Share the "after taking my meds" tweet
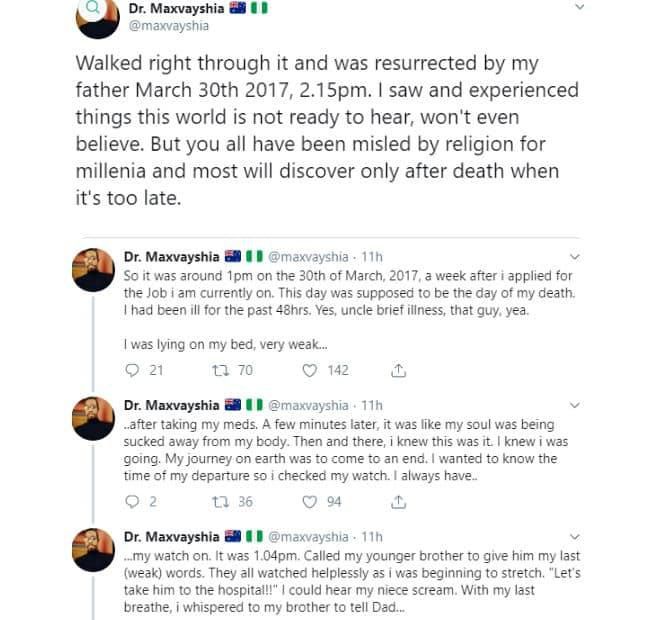 pos(398,501)
